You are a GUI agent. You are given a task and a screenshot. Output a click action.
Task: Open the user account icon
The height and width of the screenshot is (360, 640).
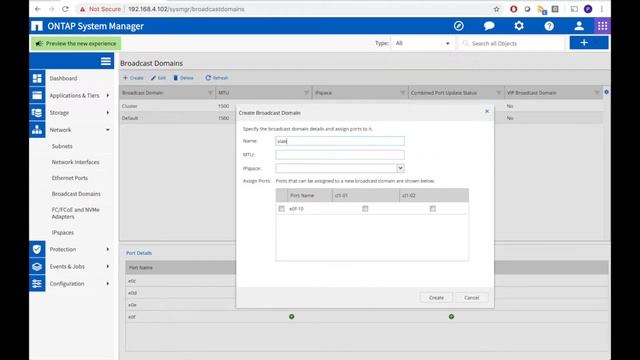point(579,26)
